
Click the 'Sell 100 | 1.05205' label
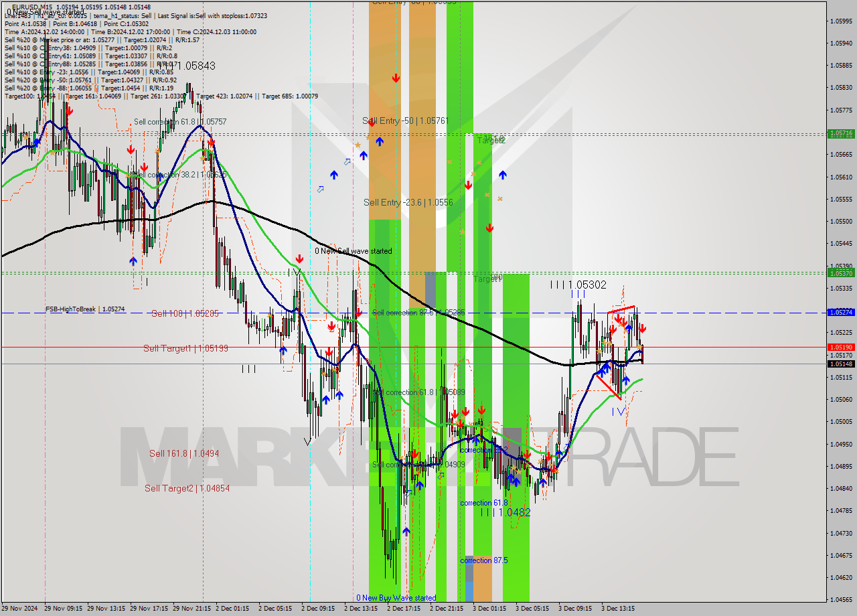click(x=185, y=313)
